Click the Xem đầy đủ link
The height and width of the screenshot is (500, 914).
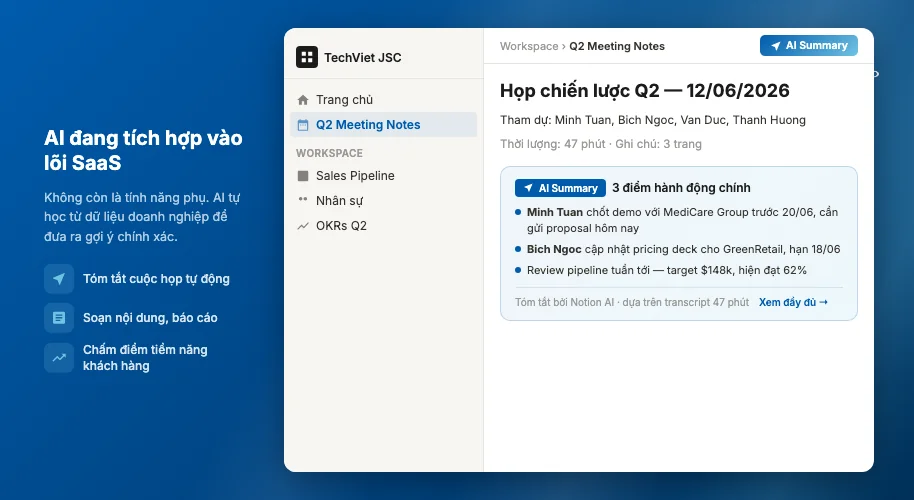tap(793, 302)
